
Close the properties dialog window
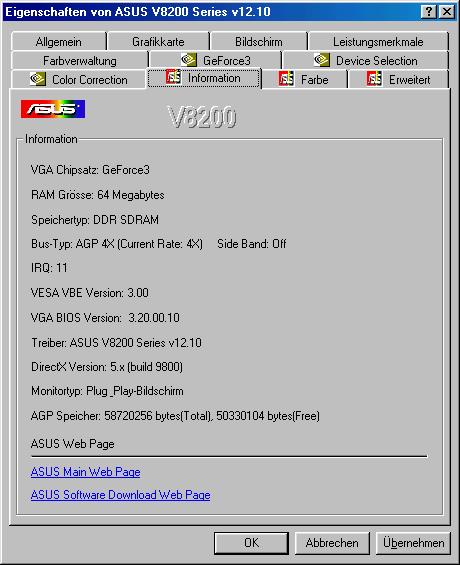447,12
